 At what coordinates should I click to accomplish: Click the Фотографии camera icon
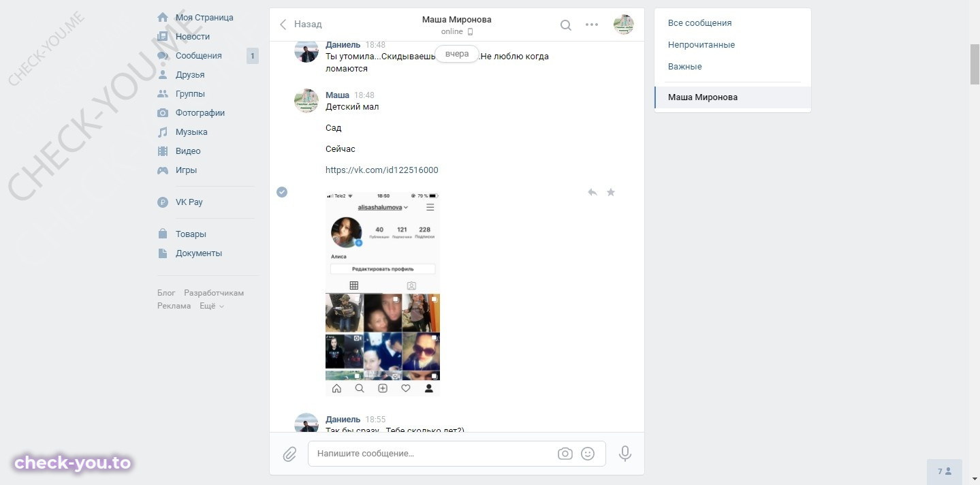(x=163, y=112)
